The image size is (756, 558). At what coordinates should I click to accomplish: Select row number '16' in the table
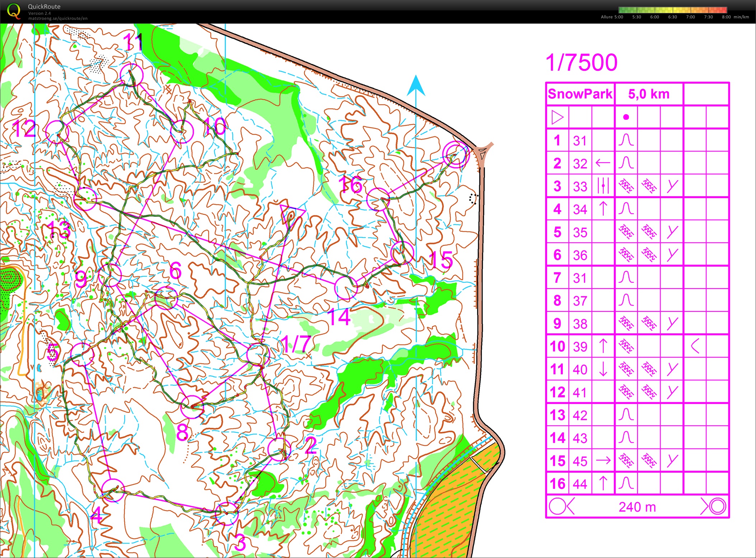pyautogui.click(x=557, y=484)
